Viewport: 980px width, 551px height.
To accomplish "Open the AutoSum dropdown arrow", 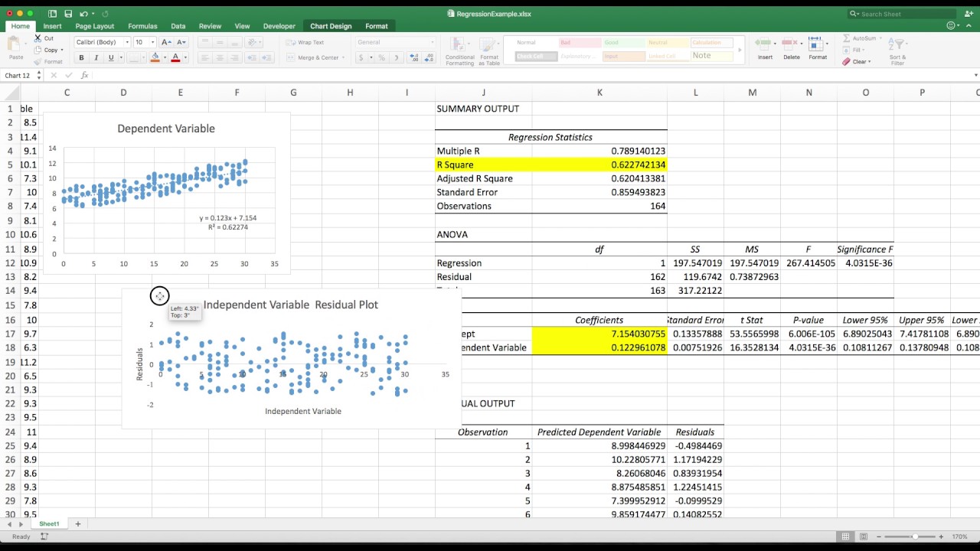I will pos(880,38).
